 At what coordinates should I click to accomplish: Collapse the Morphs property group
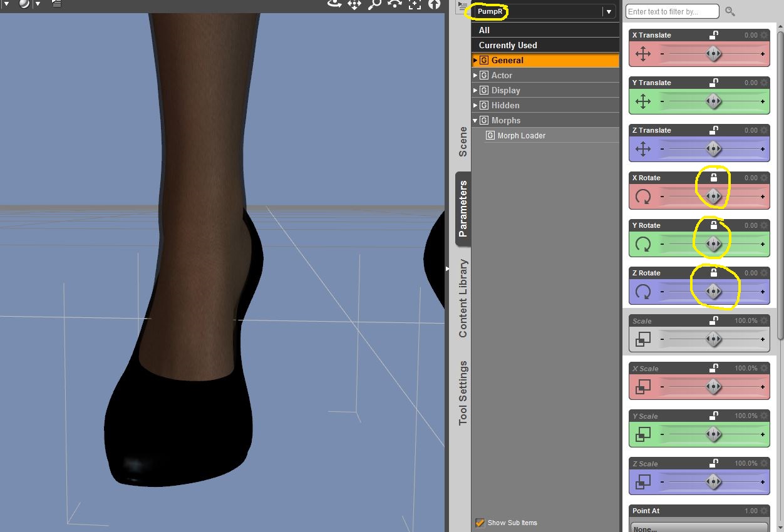(475, 120)
